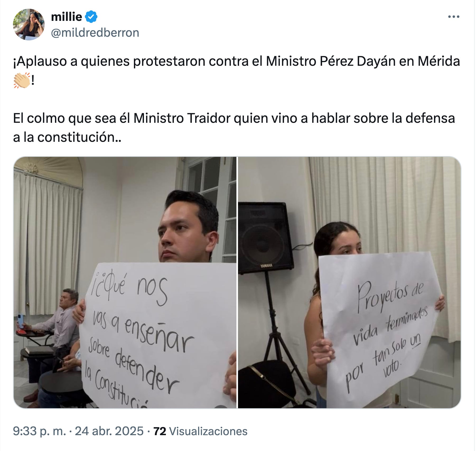Click the blue verified badge
This screenshot has height=451, width=476.
coord(91,17)
